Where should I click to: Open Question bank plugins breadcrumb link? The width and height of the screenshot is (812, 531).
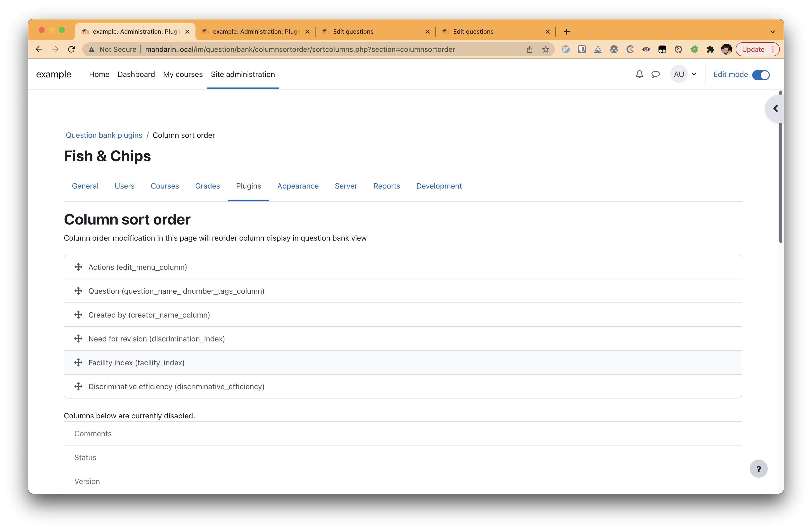104,135
